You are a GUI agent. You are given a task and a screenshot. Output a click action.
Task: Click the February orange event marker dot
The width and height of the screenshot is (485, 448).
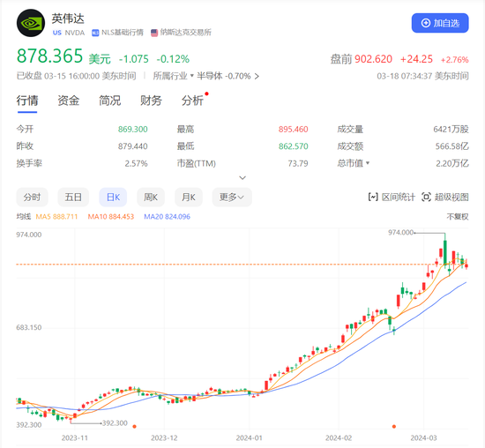(394, 426)
